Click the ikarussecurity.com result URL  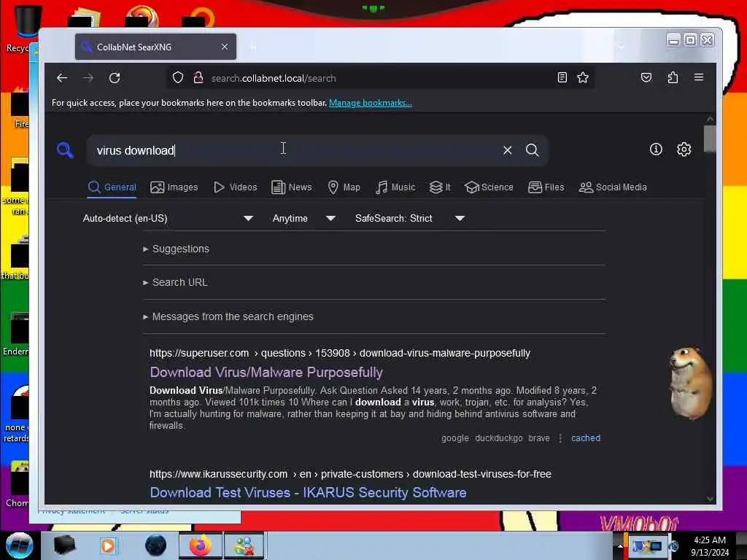pos(350,474)
